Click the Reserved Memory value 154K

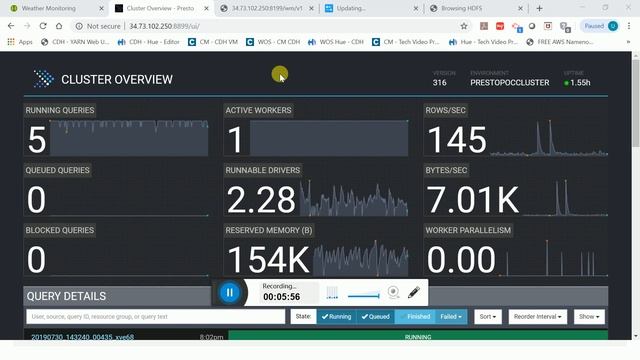pyautogui.click(x=268, y=260)
